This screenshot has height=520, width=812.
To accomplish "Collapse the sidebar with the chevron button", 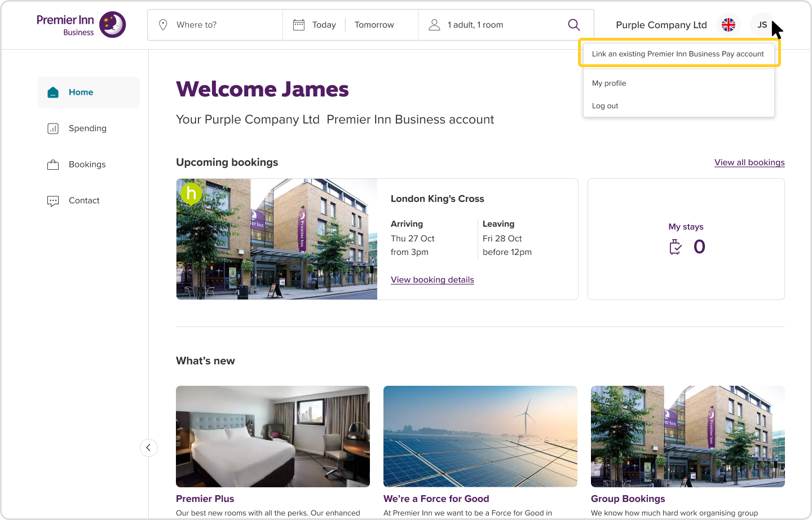I will pos(149,448).
